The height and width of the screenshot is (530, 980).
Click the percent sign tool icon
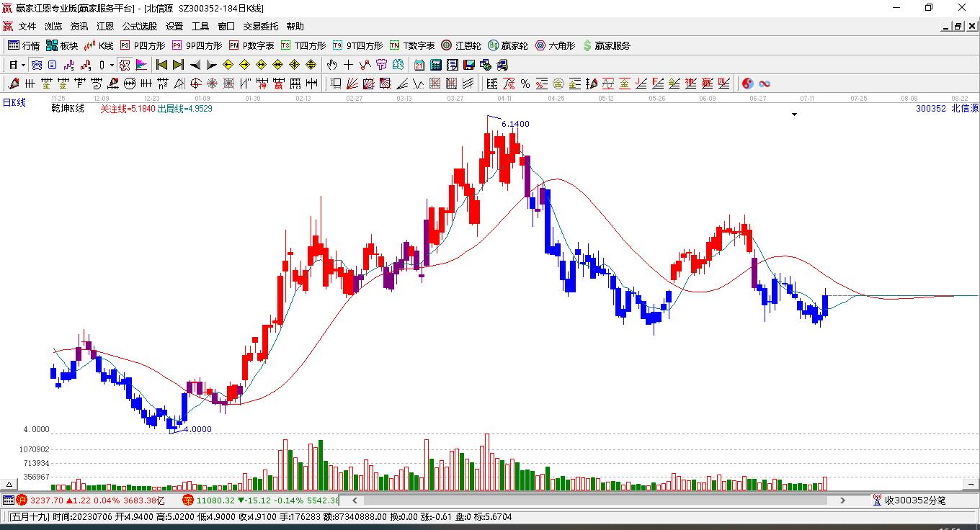coord(525,84)
